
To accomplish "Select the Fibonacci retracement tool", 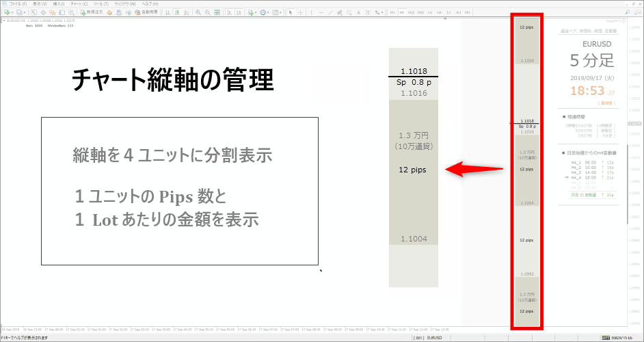I will pyautogui.click(x=349, y=12).
